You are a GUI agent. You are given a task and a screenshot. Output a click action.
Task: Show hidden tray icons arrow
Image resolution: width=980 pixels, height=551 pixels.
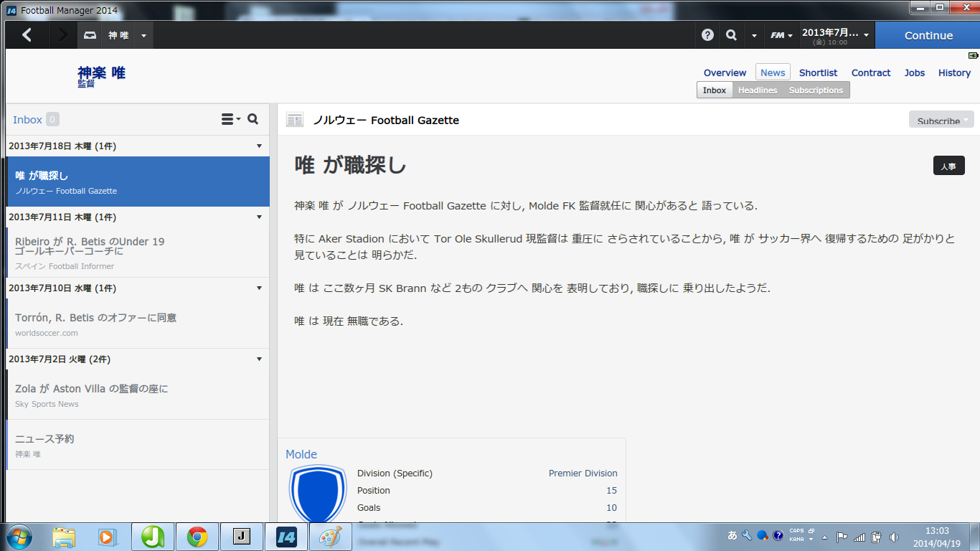[824, 537]
